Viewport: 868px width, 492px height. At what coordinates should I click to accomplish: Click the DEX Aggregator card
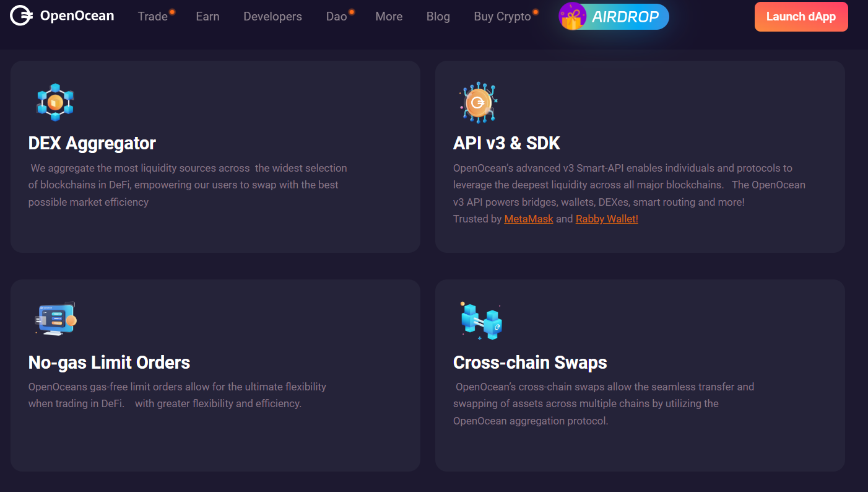215,156
